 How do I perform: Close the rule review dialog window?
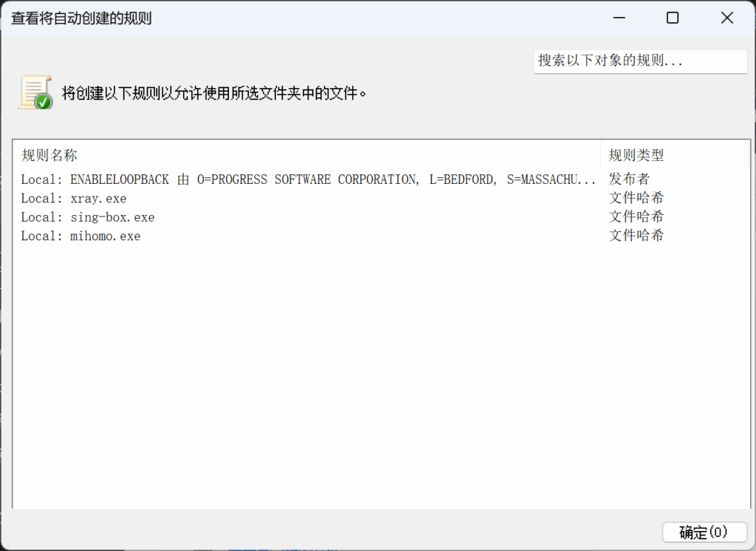click(727, 18)
